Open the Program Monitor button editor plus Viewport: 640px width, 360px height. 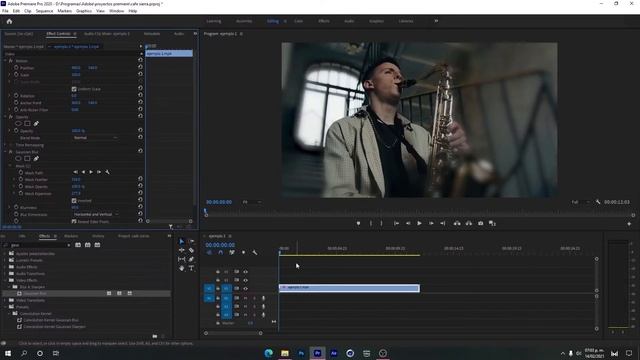point(629,224)
